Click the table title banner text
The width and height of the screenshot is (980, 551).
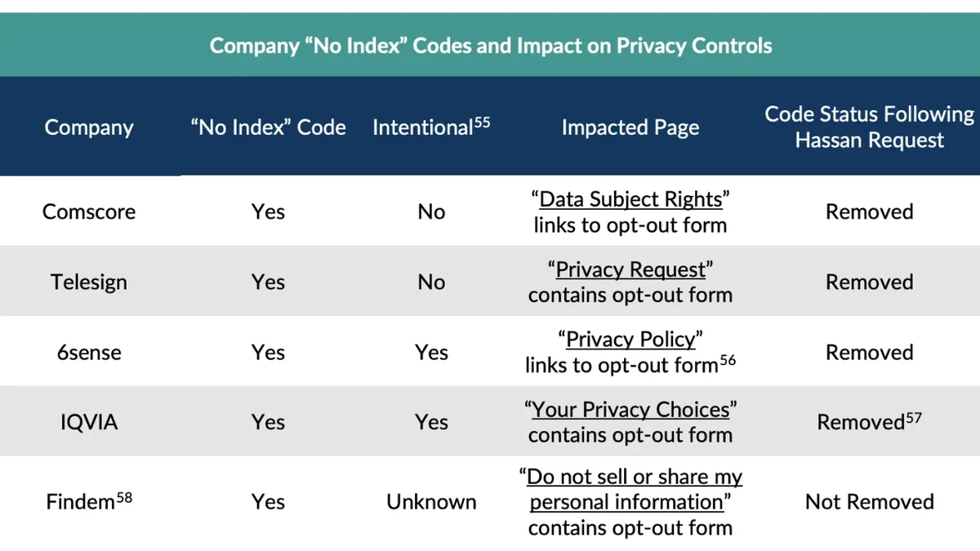490,46
